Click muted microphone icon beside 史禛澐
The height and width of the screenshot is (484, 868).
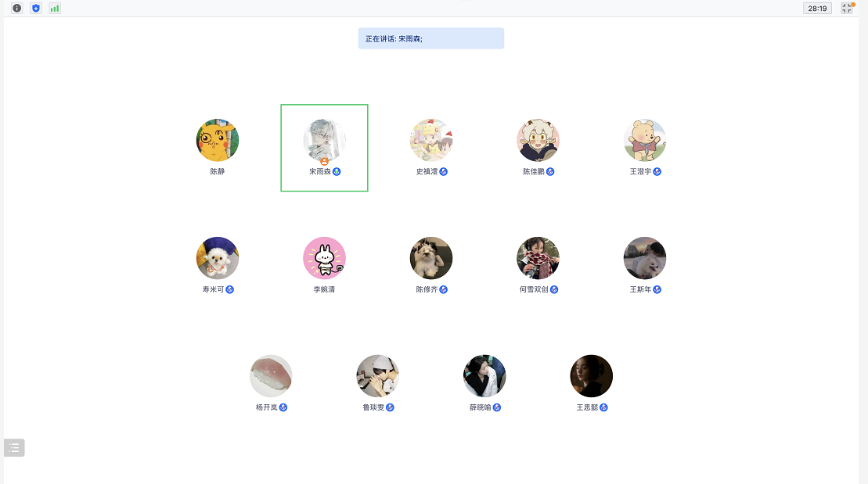point(444,171)
